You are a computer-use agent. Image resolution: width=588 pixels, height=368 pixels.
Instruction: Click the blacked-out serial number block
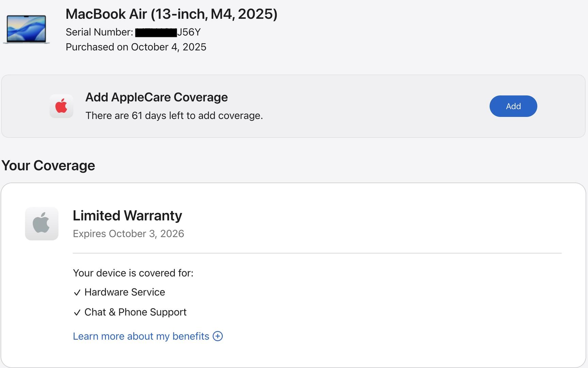(x=156, y=33)
